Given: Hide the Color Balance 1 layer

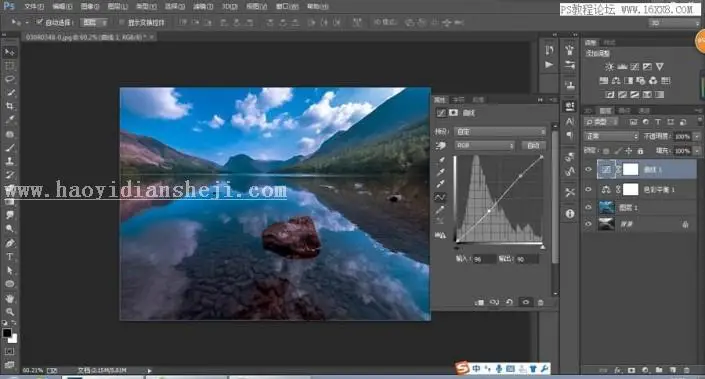Looking at the screenshot, I should [x=589, y=189].
